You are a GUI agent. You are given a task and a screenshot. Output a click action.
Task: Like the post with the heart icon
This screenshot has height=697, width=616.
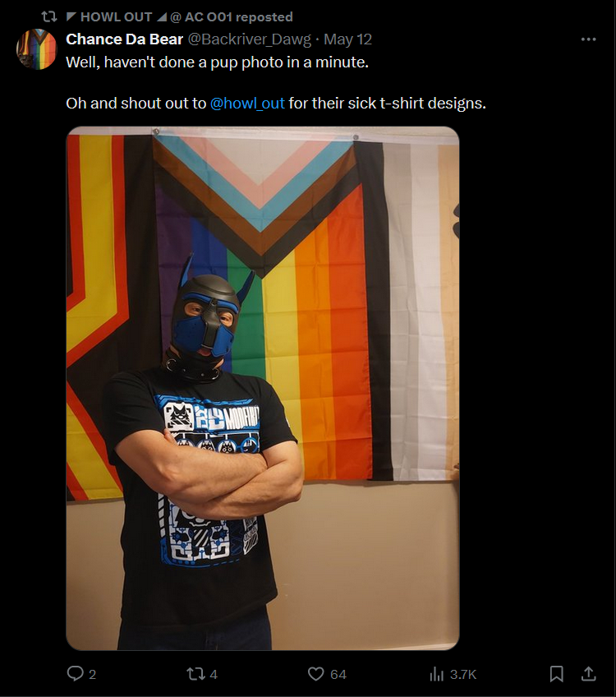(315, 674)
